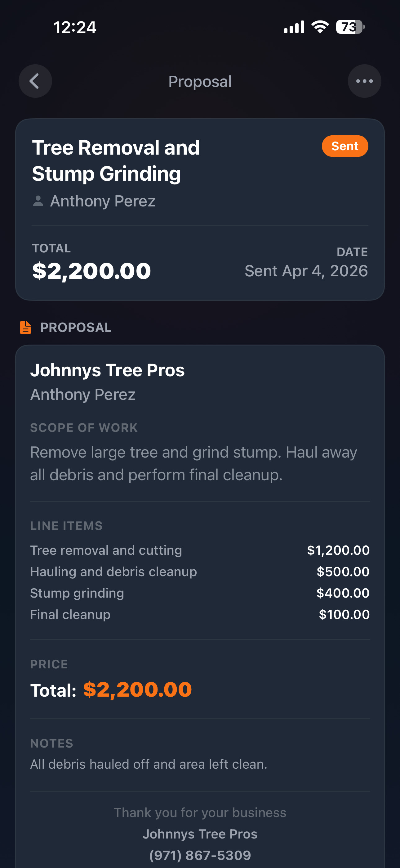This screenshot has height=868, width=400.
Task: Tap the $2,200.00 total in header card
Action: click(x=91, y=271)
